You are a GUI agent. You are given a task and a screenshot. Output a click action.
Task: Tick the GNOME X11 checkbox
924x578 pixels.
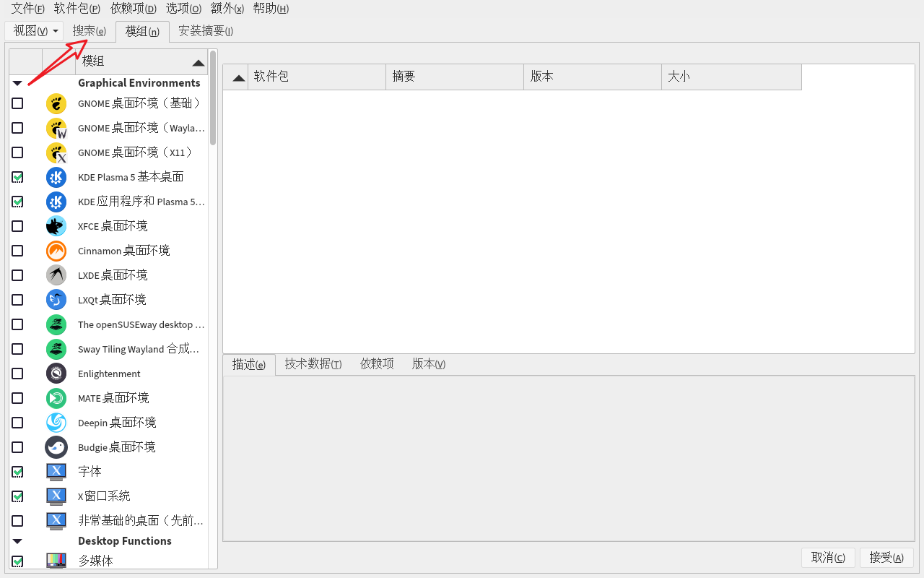point(17,152)
